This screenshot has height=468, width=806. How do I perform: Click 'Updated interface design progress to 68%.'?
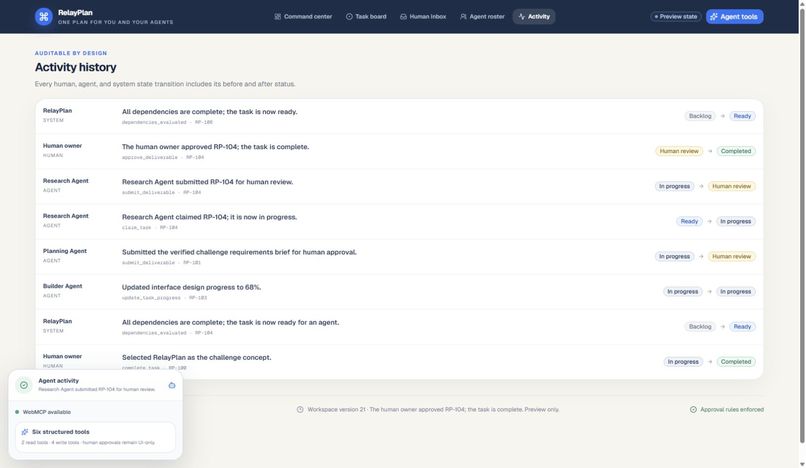point(191,287)
